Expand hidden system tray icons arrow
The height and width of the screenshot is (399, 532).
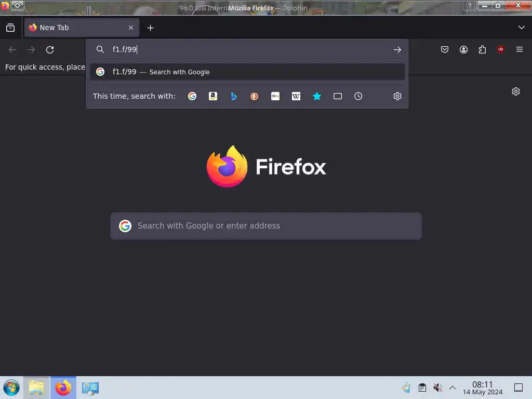point(453,388)
